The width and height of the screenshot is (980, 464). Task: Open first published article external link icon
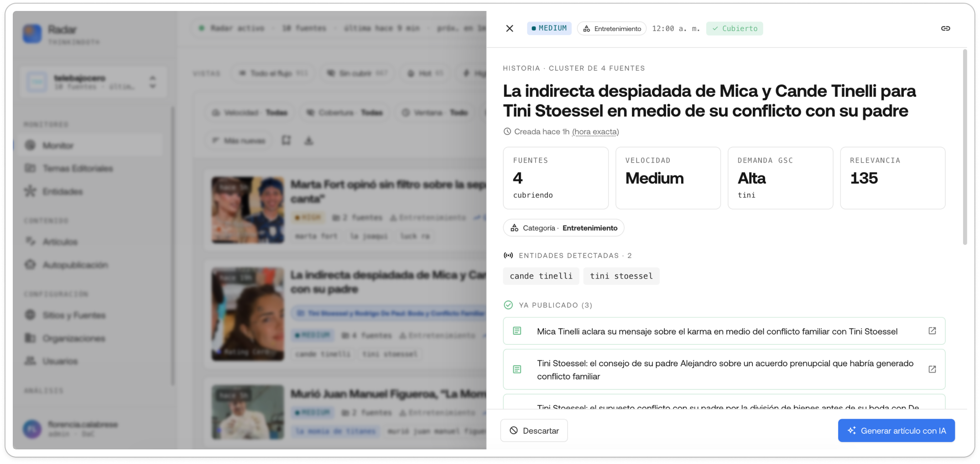pyautogui.click(x=932, y=331)
